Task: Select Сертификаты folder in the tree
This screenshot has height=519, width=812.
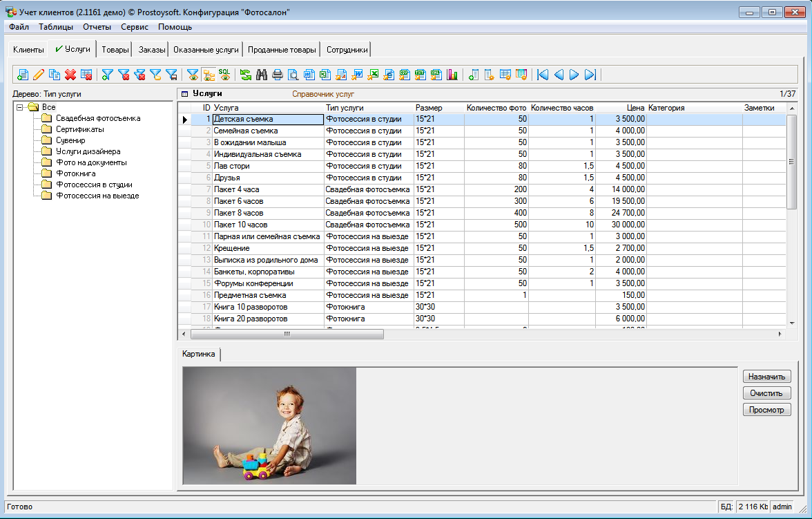Action: 80,129
